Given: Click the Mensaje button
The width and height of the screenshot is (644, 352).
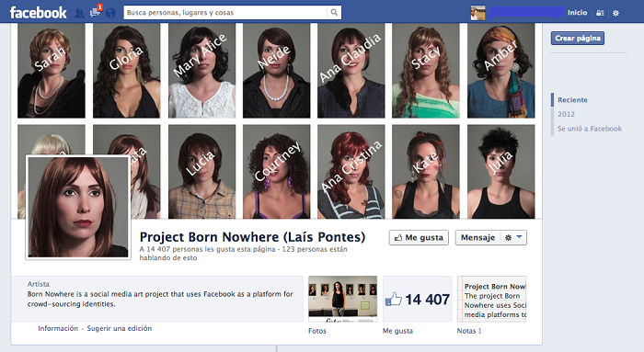Looking at the screenshot, I should point(477,237).
